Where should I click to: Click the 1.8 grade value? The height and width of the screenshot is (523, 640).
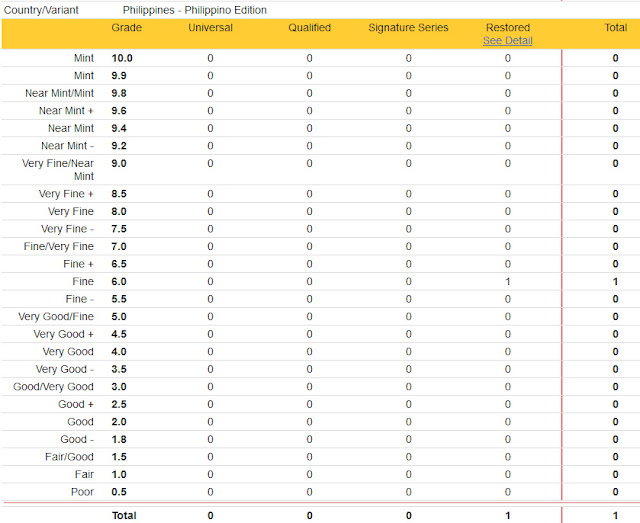pos(119,439)
